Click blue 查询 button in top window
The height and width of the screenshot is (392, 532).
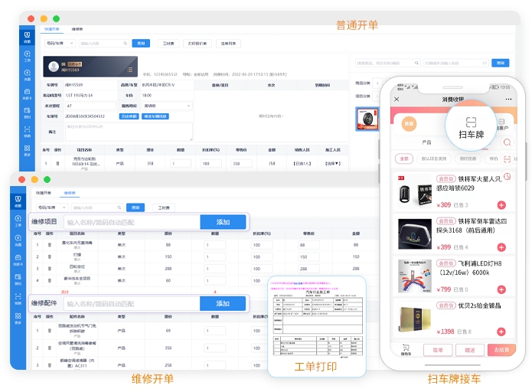tap(141, 44)
